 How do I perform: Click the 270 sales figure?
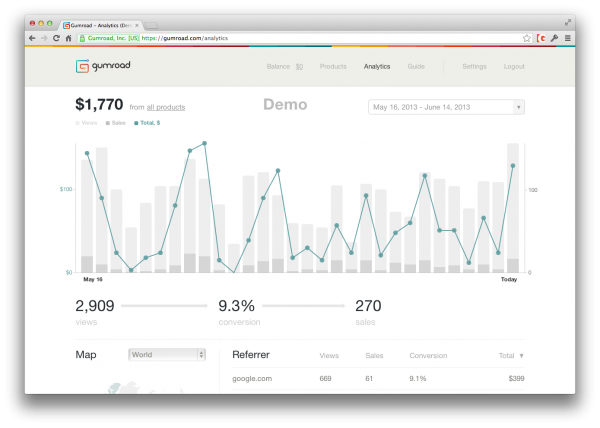click(368, 306)
